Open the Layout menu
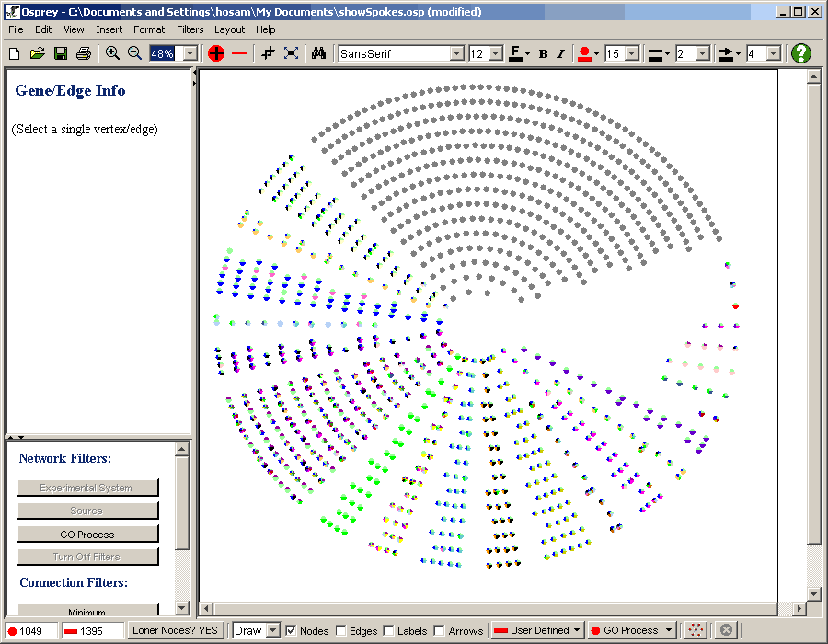 click(230, 29)
